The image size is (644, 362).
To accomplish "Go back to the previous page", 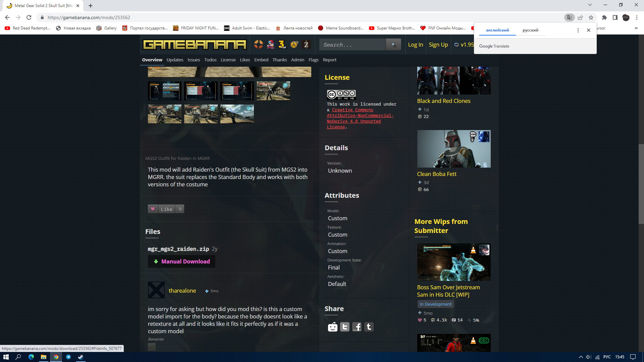I will point(7,17).
